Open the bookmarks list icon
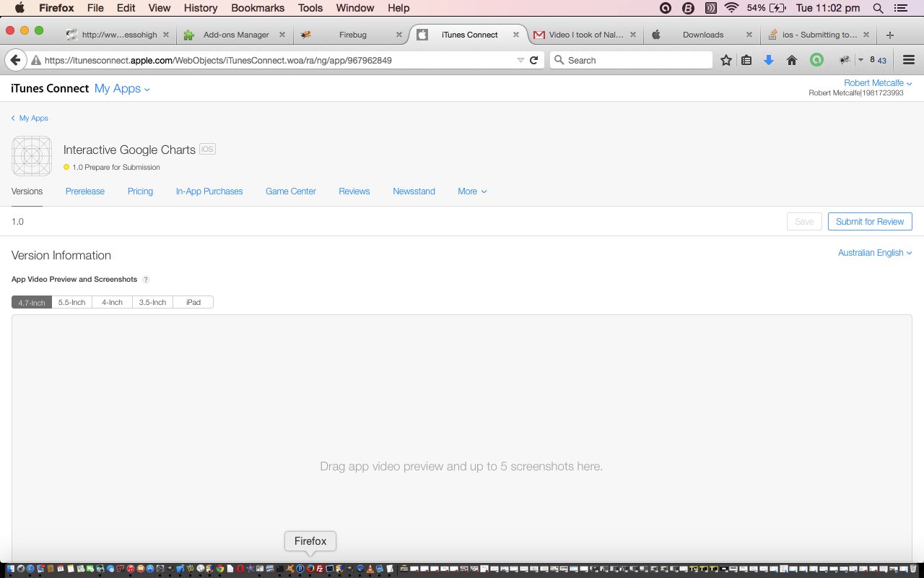The width and height of the screenshot is (924, 578). pyautogui.click(x=747, y=61)
